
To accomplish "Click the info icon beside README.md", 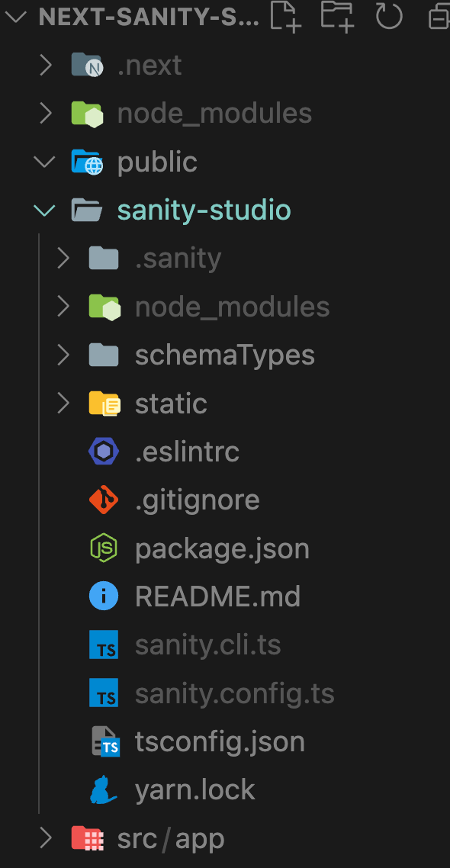I will [x=104, y=596].
